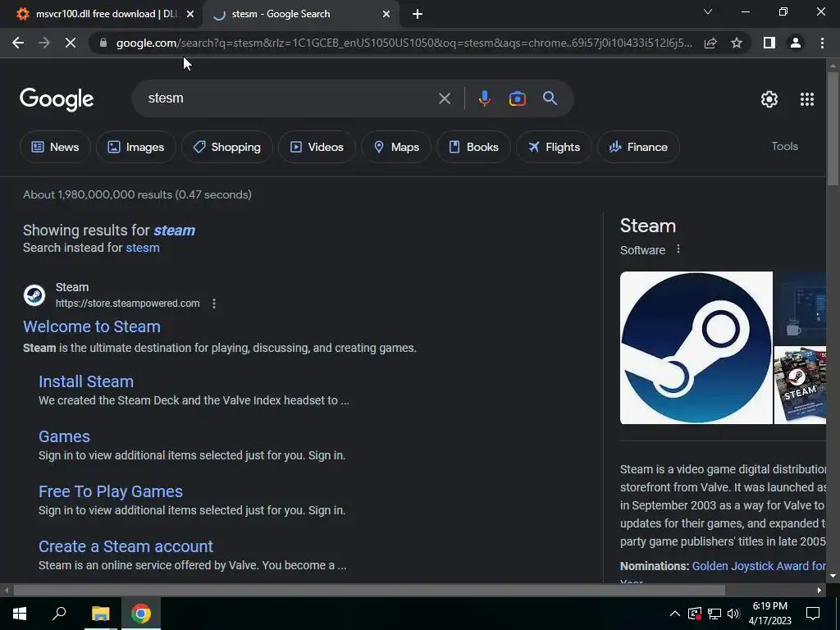Open the tab search dropdown chevron

point(708,11)
